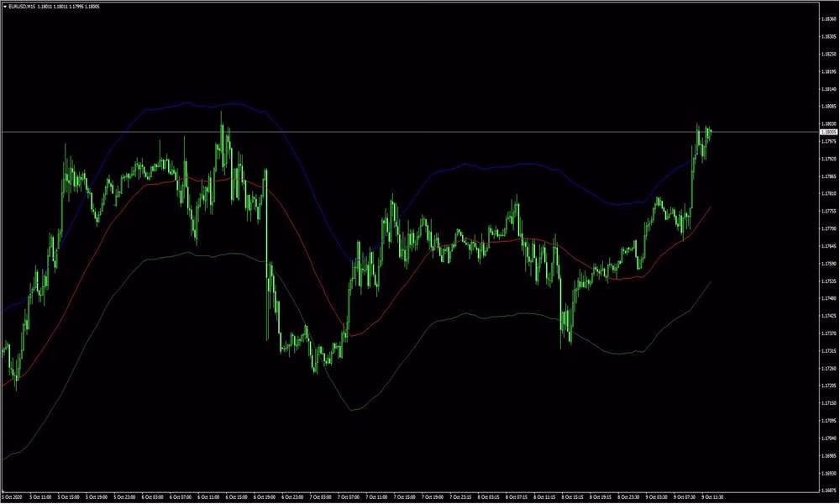This screenshot has height=504, width=840.
Task: Click the 1.18250 price scale label
Action: click(829, 54)
